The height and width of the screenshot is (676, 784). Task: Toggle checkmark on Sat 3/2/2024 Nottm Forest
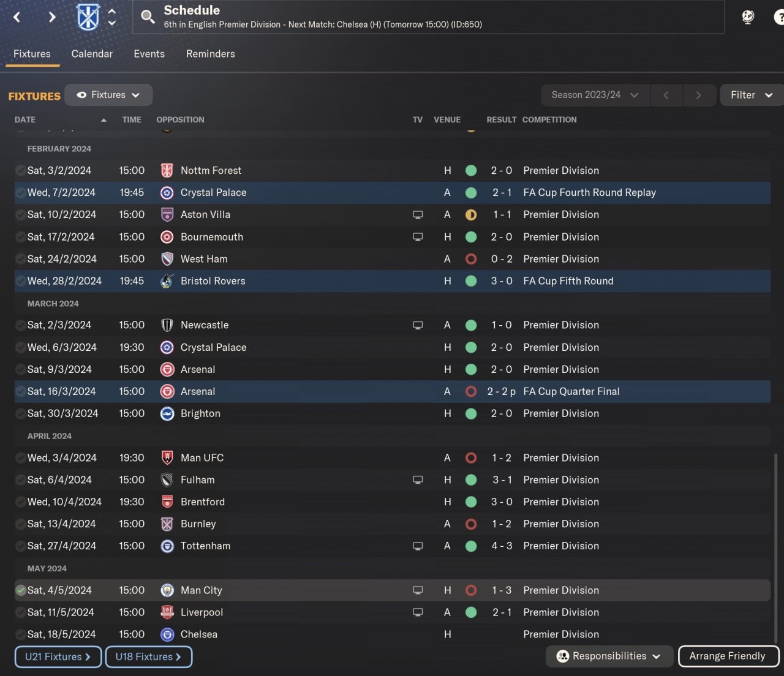[x=21, y=171]
